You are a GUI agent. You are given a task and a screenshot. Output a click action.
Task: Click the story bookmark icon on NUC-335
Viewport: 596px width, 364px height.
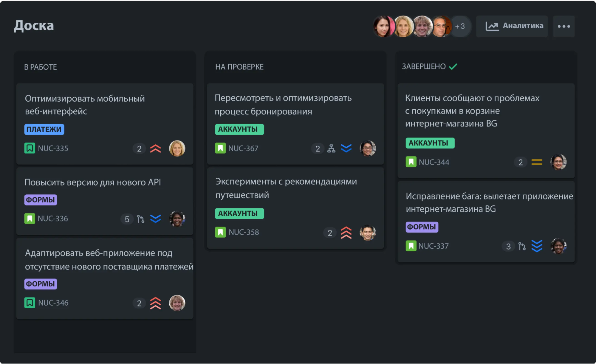pyautogui.click(x=30, y=148)
